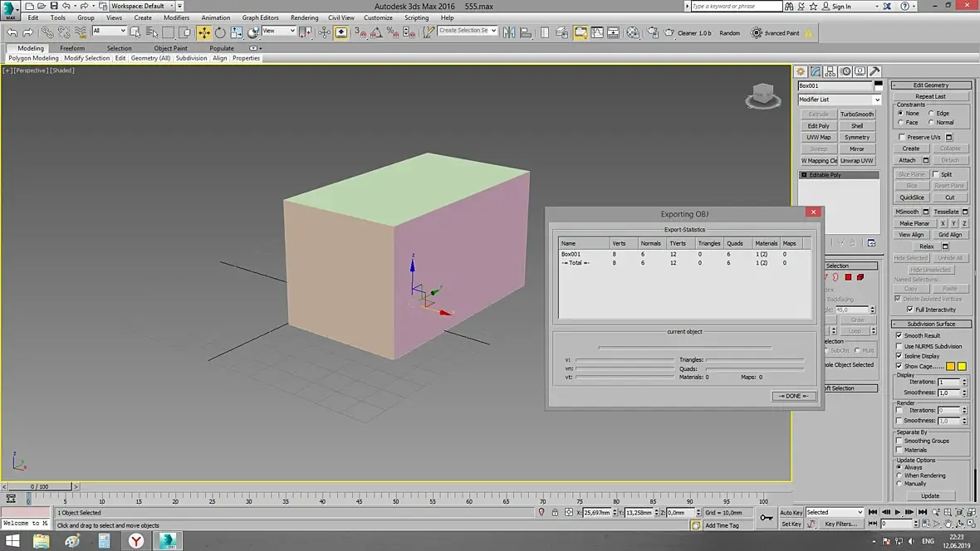Toggle the Angle Snap icon

376,32
